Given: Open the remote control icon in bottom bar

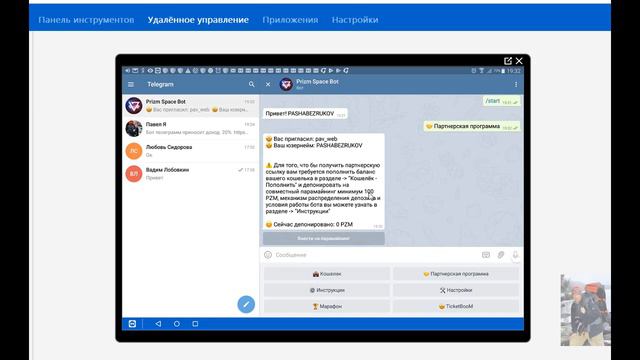Looking at the screenshot, I should click(x=132, y=324).
